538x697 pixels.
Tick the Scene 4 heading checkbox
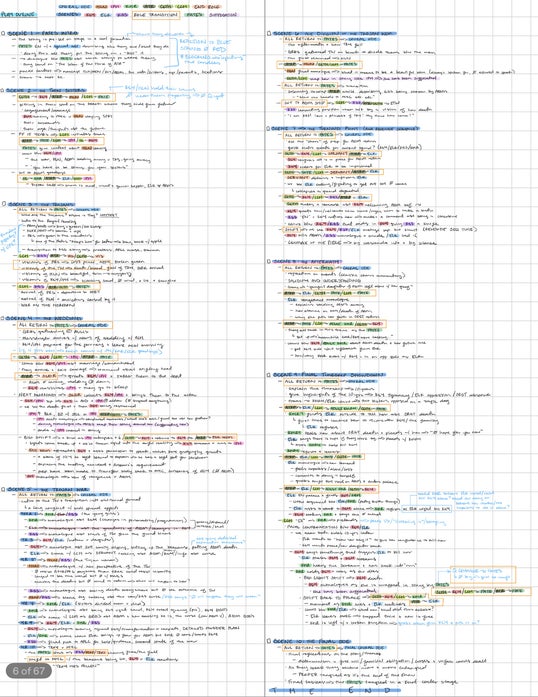click(x=3, y=318)
